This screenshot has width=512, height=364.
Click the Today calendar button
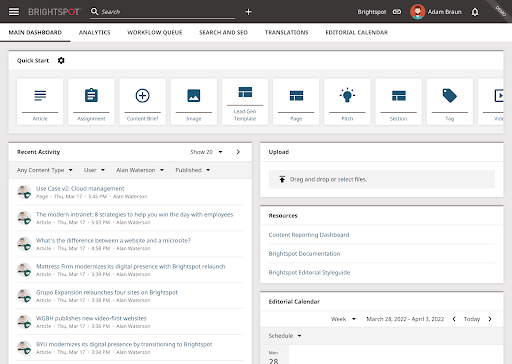coord(472,319)
